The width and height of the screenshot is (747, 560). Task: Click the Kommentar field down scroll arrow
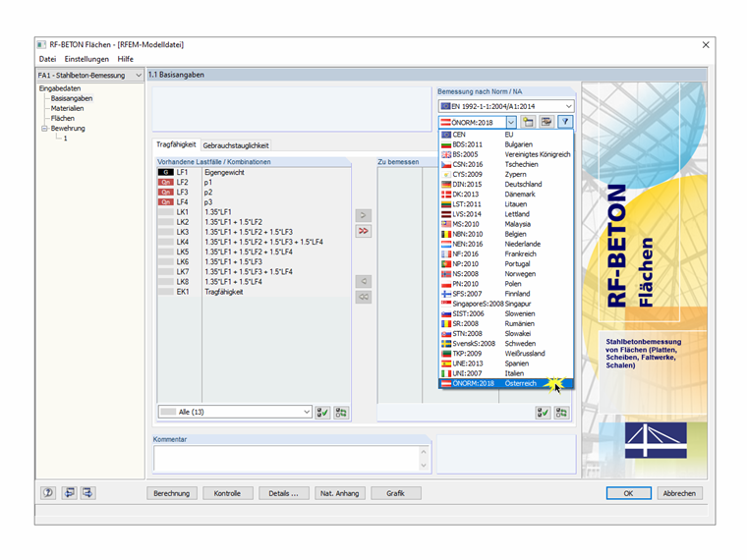(424, 466)
